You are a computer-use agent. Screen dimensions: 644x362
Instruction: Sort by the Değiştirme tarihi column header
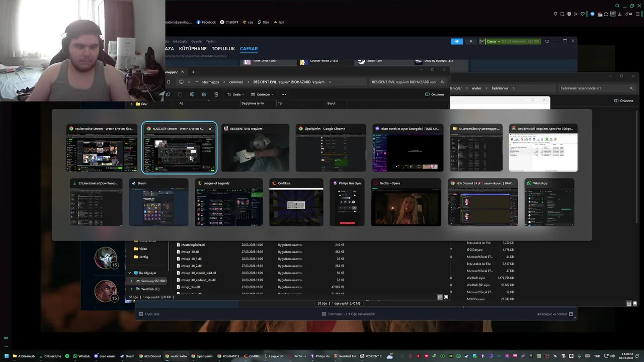click(253, 103)
